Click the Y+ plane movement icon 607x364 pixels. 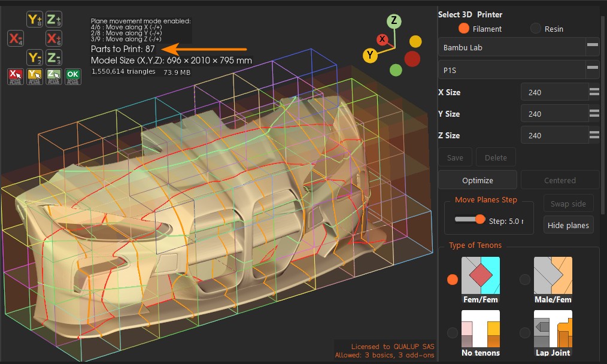click(35, 19)
